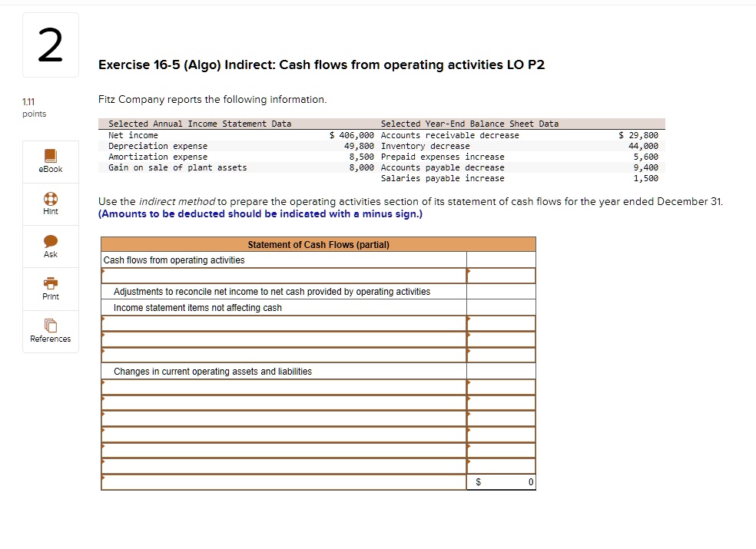Print this exercise
Viewport: 756px width, 549px height.
pos(50,288)
